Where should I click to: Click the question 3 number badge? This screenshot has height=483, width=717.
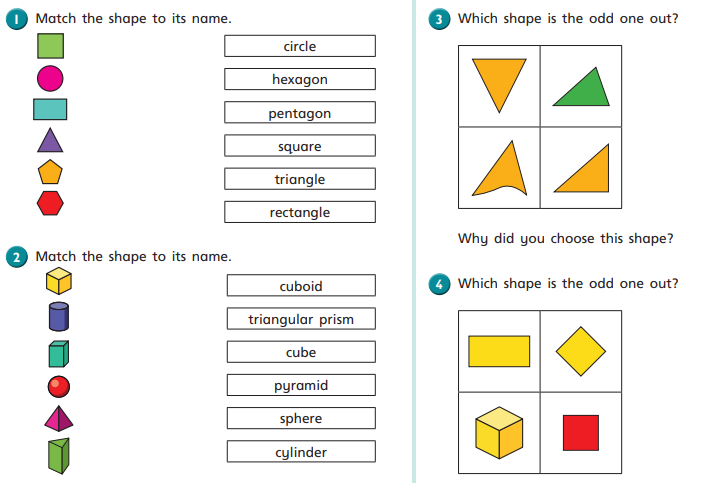pos(439,20)
